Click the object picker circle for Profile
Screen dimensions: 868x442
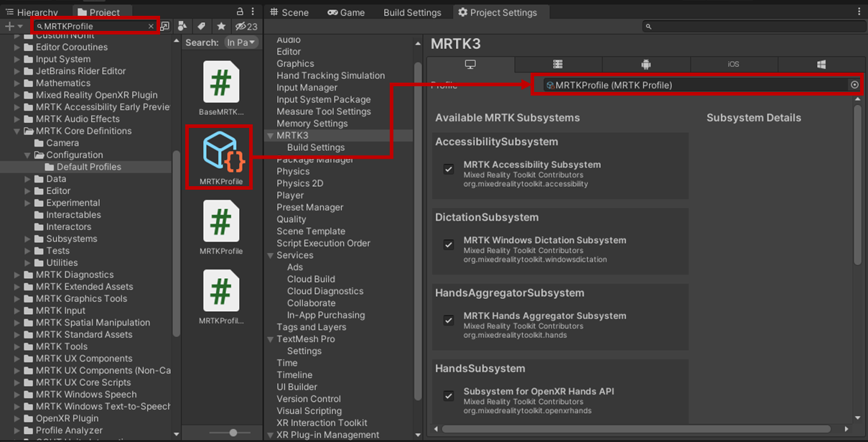coord(854,85)
